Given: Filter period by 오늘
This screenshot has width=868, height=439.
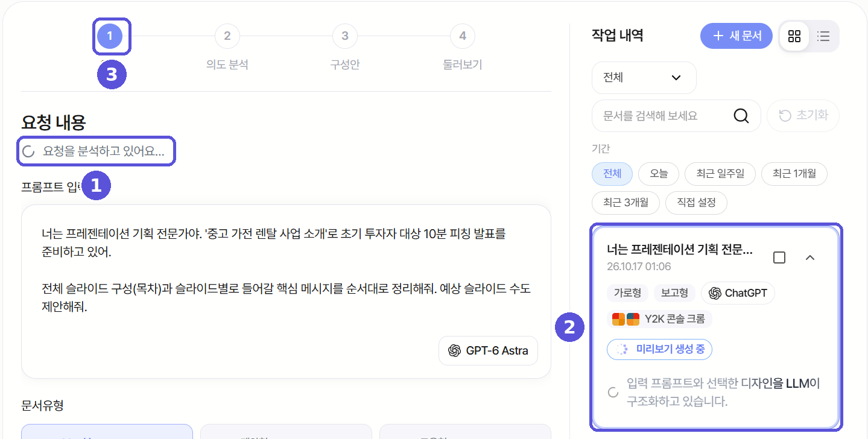Looking at the screenshot, I should [659, 174].
